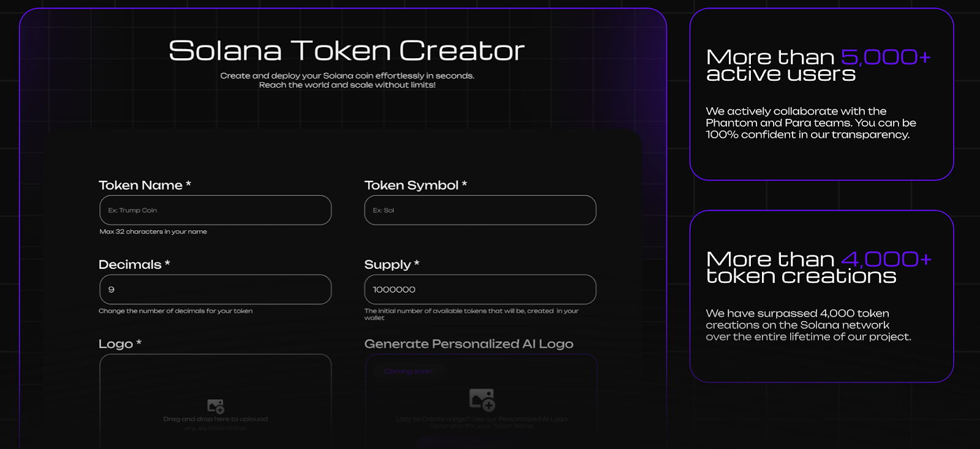Click the Logo upload image icon
The image size is (980, 449).
(216, 406)
